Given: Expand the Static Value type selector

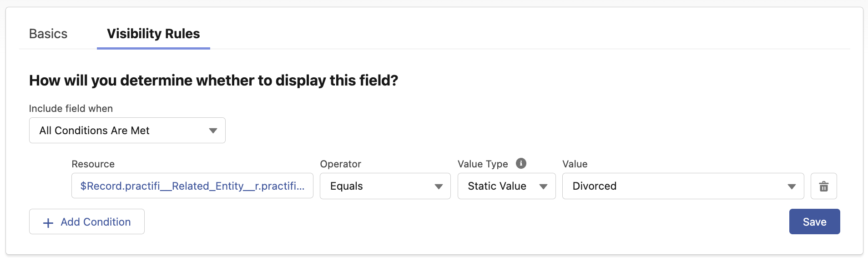Looking at the screenshot, I should [x=506, y=186].
